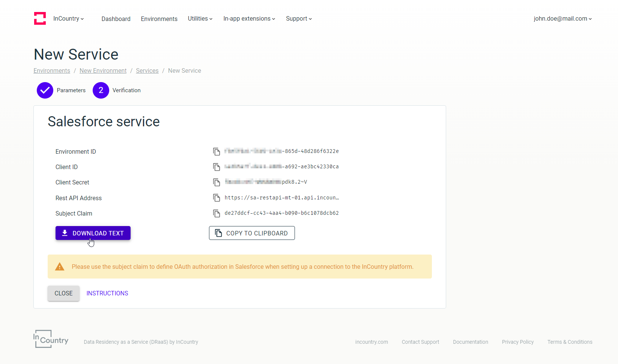This screenshot has width=618, height=364.
Task: Open the Support dropdown menu
Action: click(x=299, y=19)
